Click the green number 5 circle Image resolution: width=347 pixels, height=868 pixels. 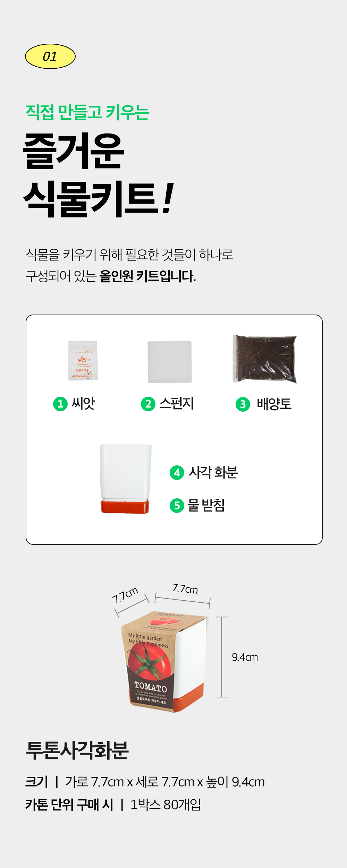177,506
